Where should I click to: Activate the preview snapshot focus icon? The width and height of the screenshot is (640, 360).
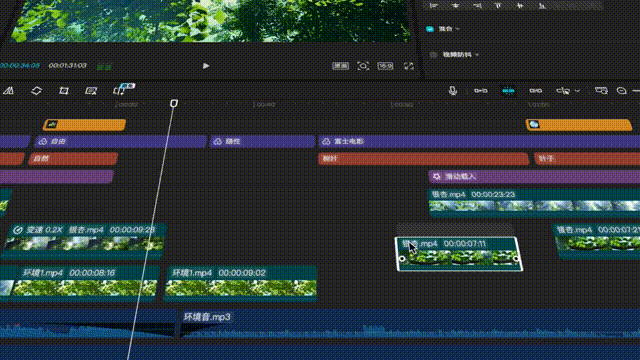coord(363,66)
